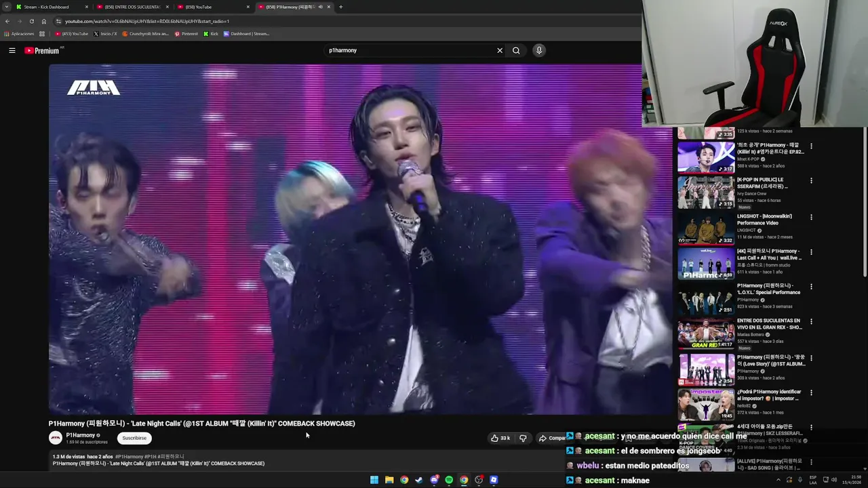
Task: Go to YouTube Premium home logo
Action: click(42, 50)
